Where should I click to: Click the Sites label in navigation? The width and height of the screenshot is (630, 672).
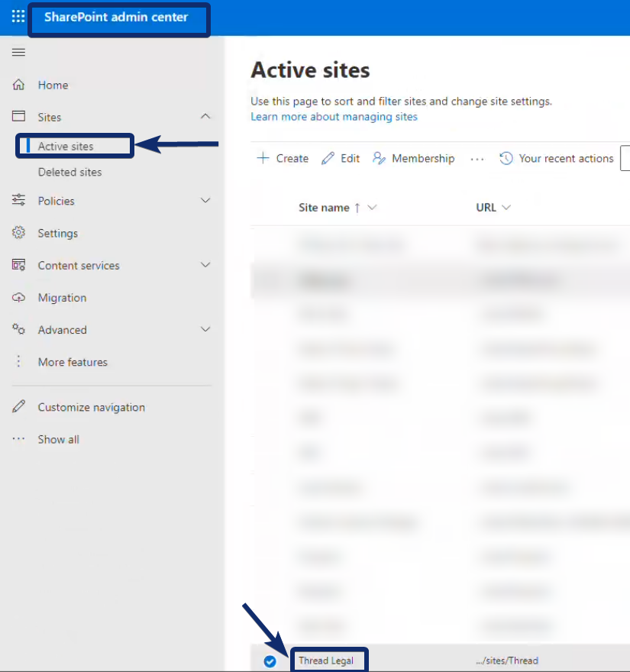point(50,117)
